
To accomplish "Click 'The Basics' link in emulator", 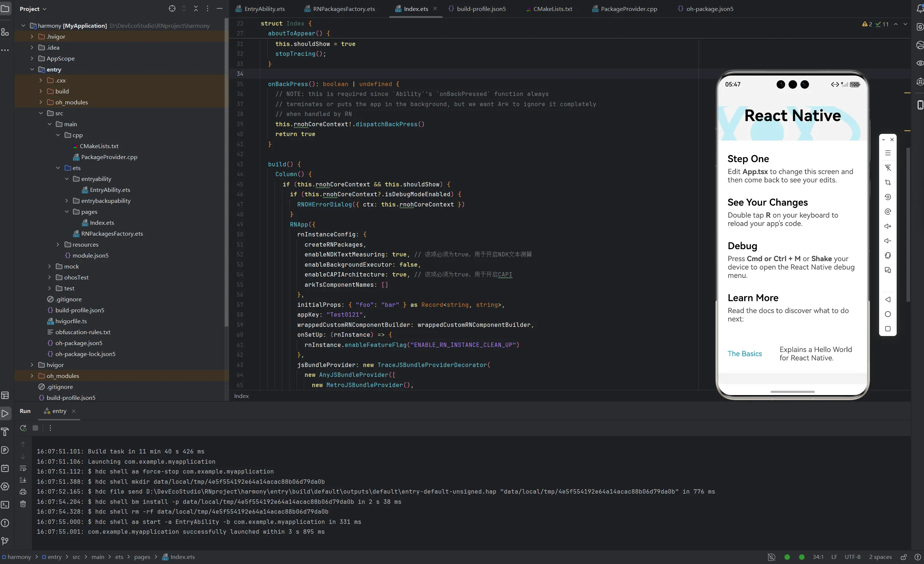I will 745,354.
